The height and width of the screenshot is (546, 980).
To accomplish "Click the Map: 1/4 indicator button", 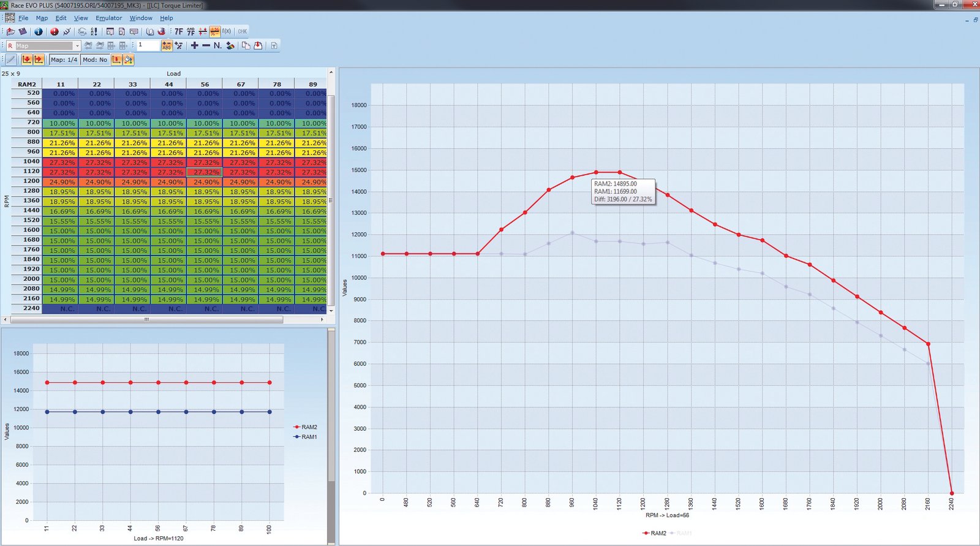I will [64, 59].
